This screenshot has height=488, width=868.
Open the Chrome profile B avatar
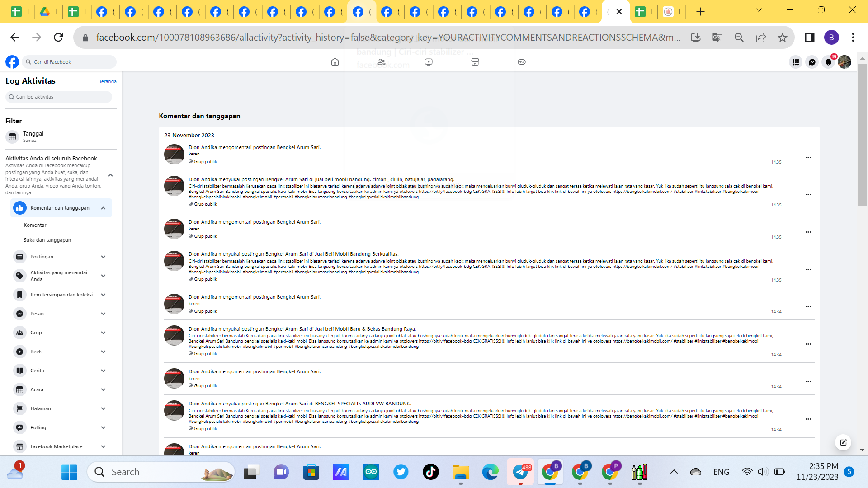click(x=831, y=38)
